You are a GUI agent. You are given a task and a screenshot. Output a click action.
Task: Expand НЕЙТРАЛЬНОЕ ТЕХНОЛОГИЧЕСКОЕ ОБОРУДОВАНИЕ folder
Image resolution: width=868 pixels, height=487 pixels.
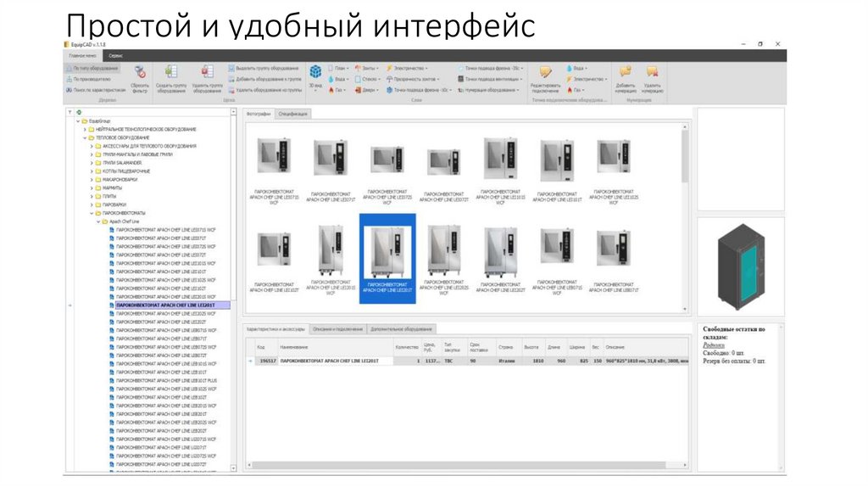pyautogui.click(x=85, y=129)
